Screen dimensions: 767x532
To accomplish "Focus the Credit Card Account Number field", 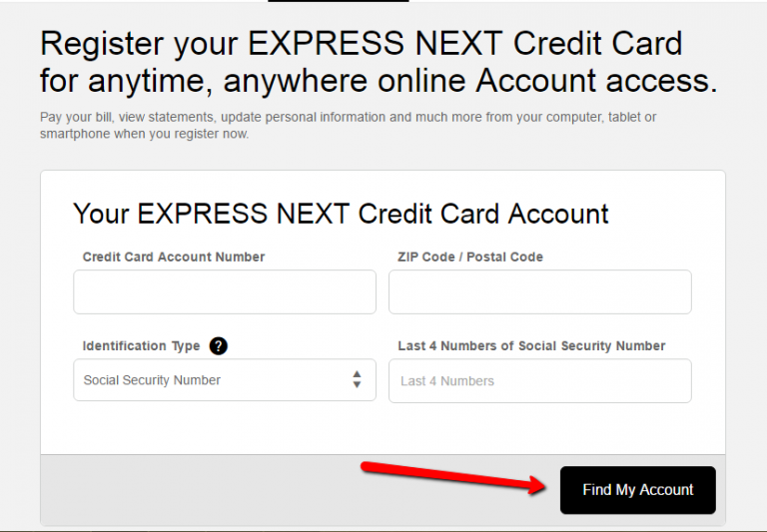I will (224, 291).
